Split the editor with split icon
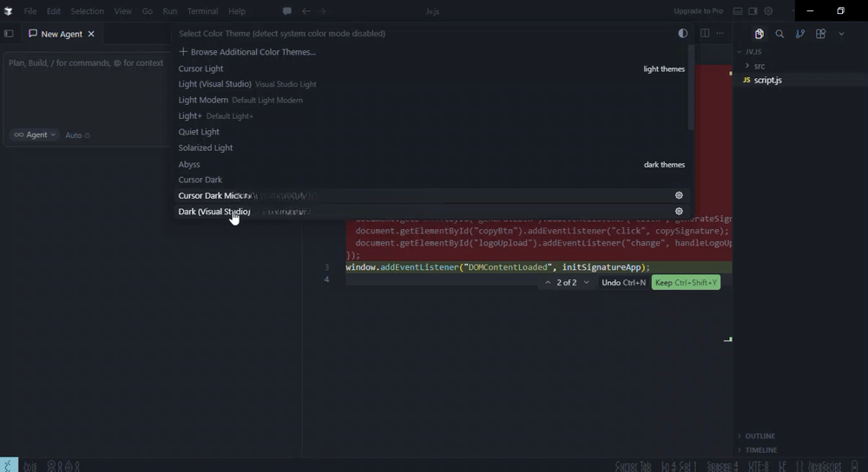 tap(705, 33)
